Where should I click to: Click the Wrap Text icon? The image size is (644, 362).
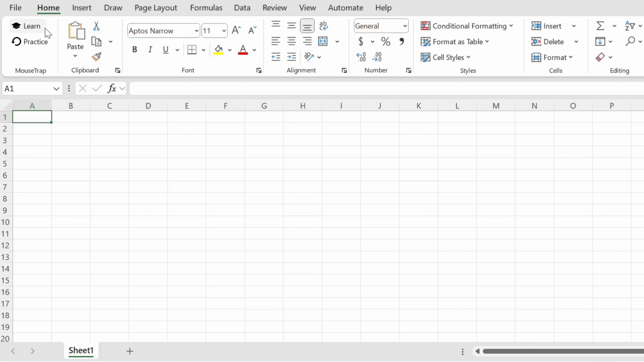click(323, 26)
